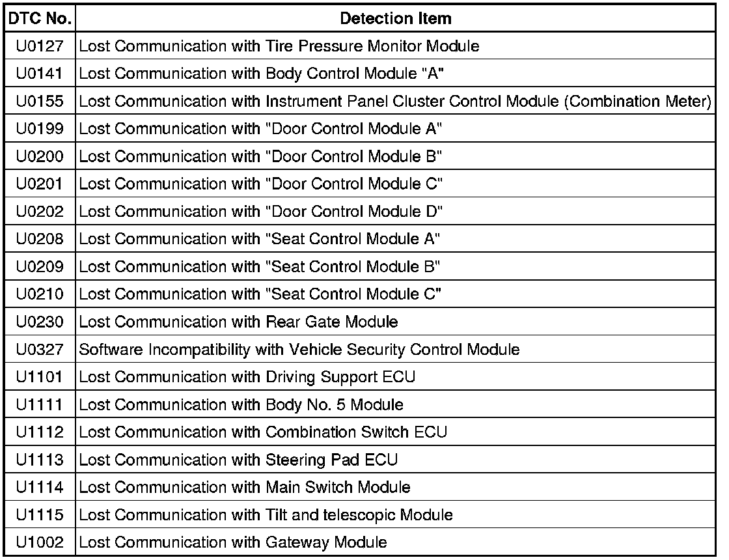Click the Seat Control Module A description
Screen dimensions: 729x560
coord(260,239)
